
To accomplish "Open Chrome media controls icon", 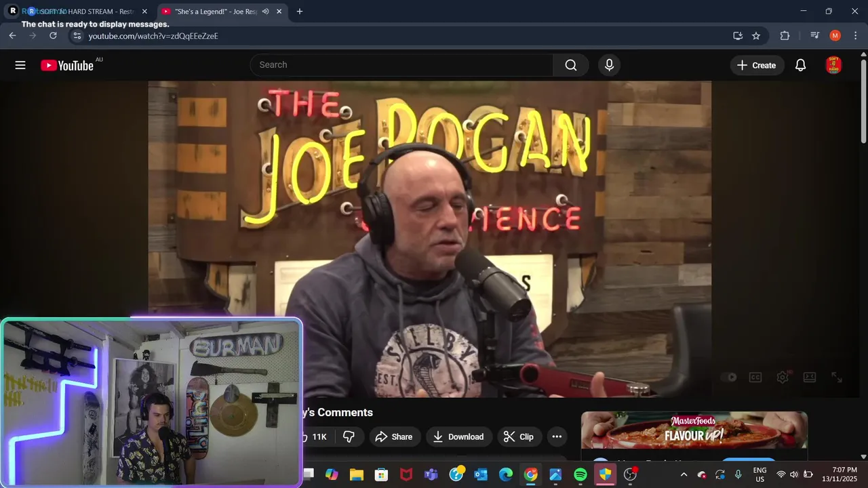I will click(x=815, y=36).
